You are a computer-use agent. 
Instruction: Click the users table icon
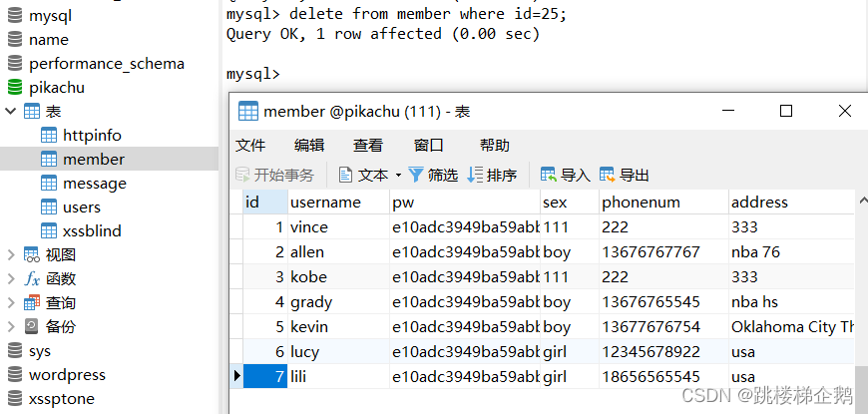49,207
